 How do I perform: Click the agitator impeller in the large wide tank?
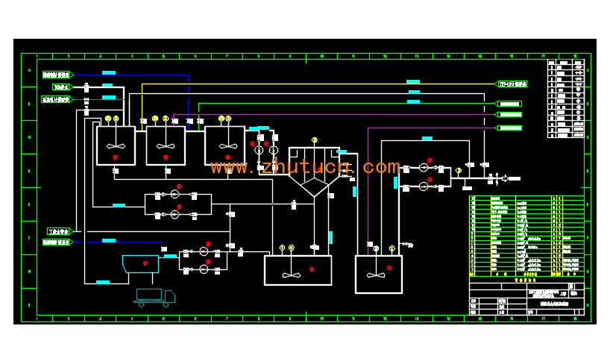(292, 275)
